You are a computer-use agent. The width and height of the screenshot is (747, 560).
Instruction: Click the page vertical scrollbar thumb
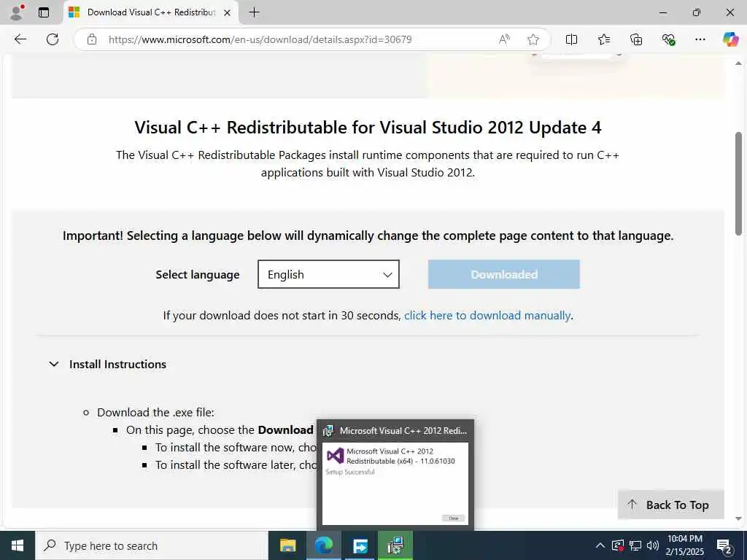pos(738,183)
